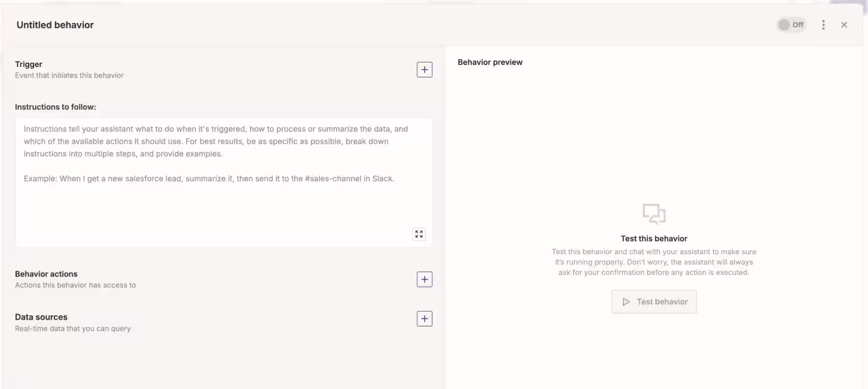Rename the Untitled behavior title

[55, 25]
